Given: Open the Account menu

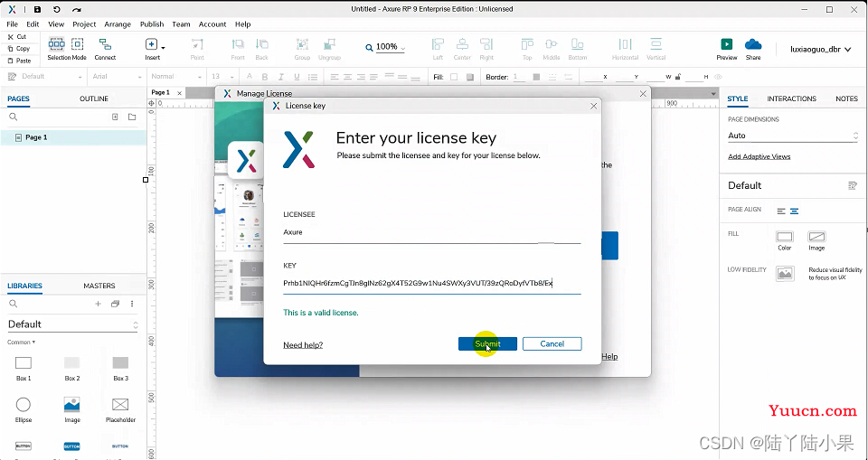Looking at the screenshot, I should (212, 24).
